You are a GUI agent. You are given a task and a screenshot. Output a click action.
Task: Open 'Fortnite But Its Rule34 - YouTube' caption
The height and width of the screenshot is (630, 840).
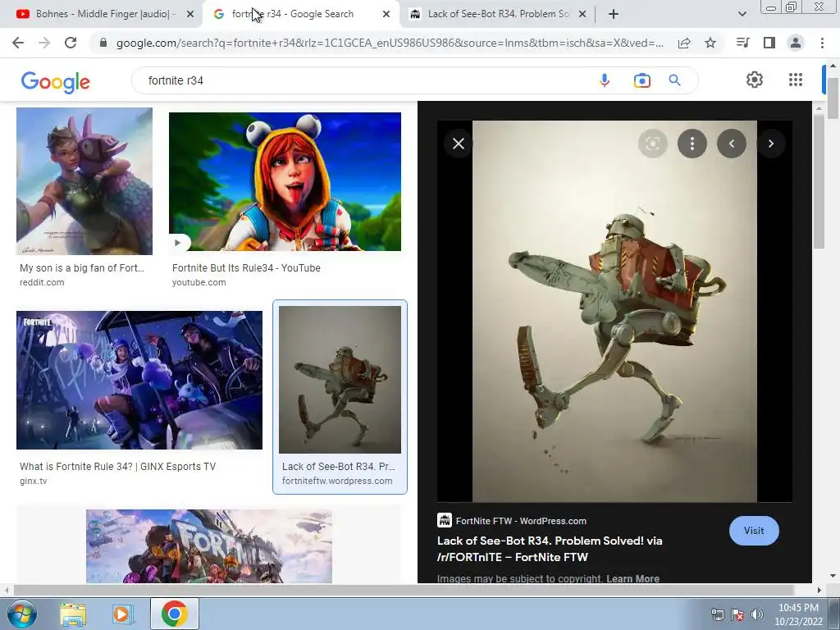click(246, 268)
